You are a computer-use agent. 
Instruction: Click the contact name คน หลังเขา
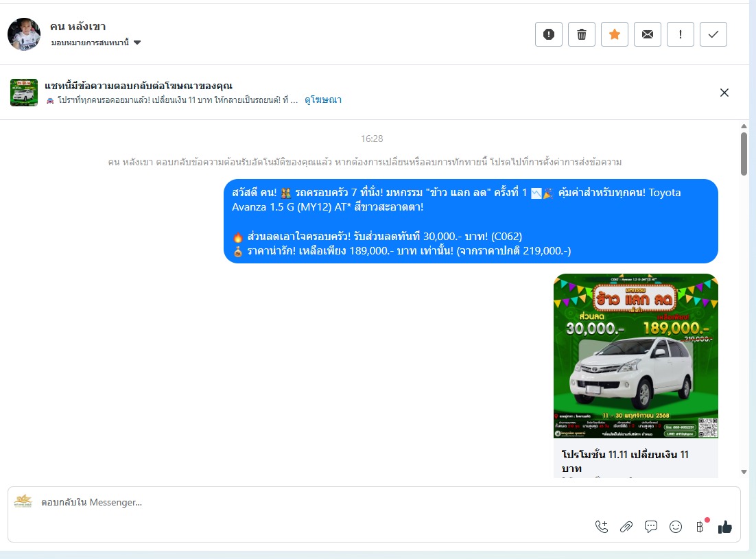(x=78, y=27)
